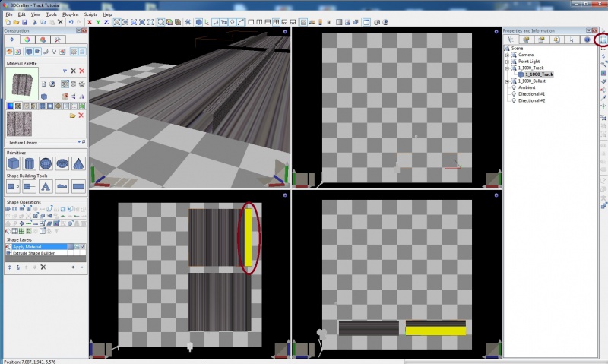Open the top-right viewport options icon
608x364 pixels.
click(496, 32)
